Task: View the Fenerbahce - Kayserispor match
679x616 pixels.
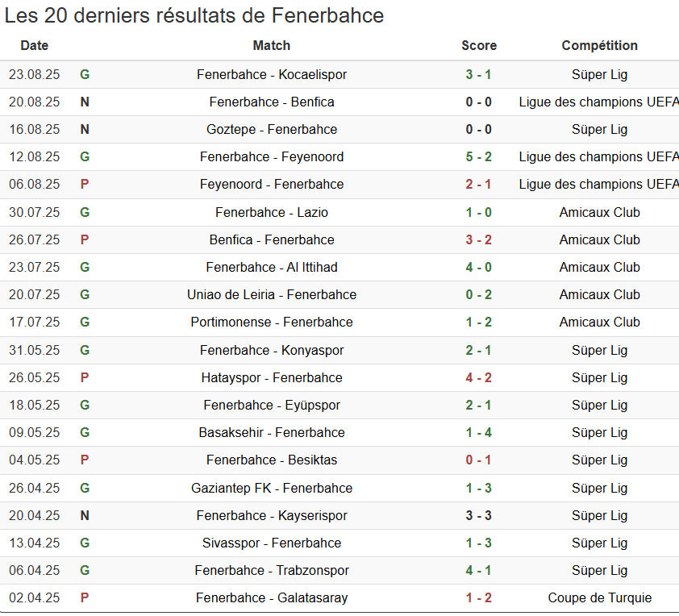Action: pyautogui.click(x=272, y=516)
